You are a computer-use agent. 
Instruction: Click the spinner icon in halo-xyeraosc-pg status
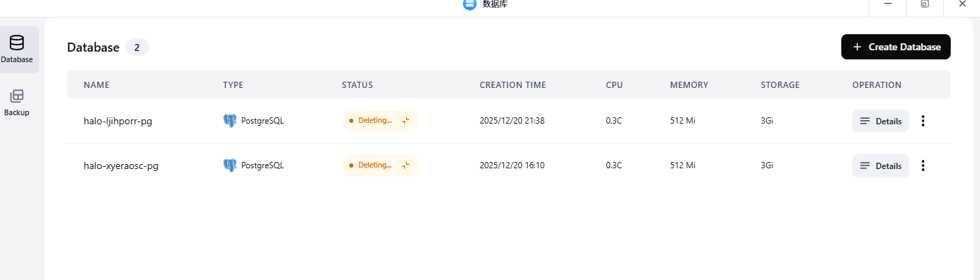[x=405, y=165]
